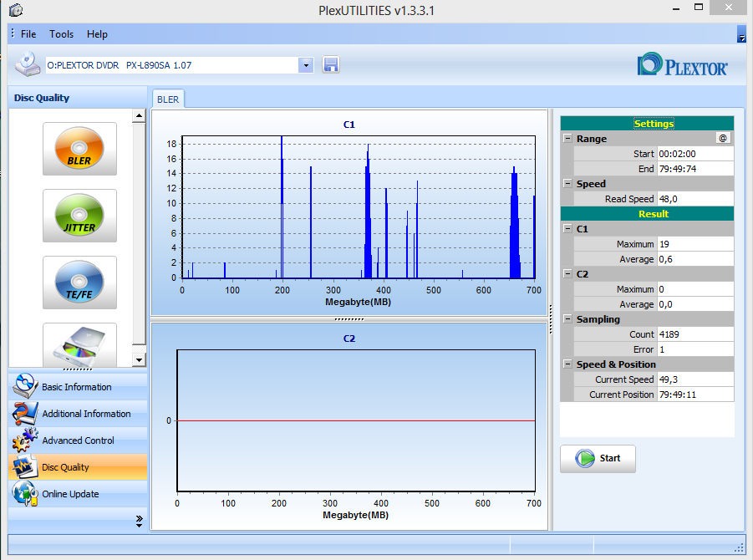
Task: Click the save results floppy icon
Action: pos(331,65)
